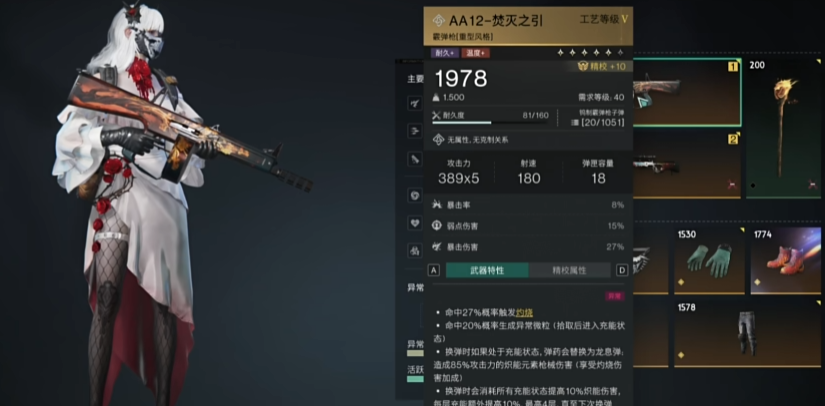Click the A key previous-tab button
Screen dimensions: 825x406
tap(434, 270)
